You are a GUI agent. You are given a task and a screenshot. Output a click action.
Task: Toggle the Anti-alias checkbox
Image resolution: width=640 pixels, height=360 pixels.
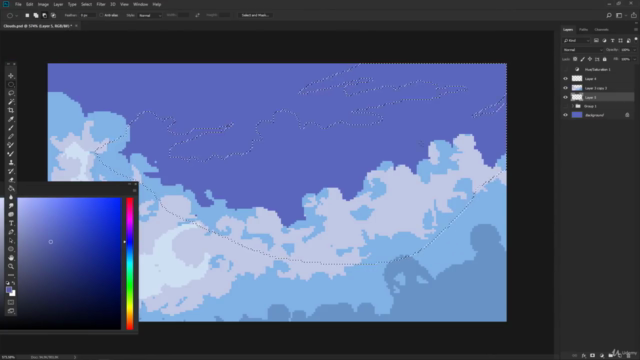[x=101, y=15]
